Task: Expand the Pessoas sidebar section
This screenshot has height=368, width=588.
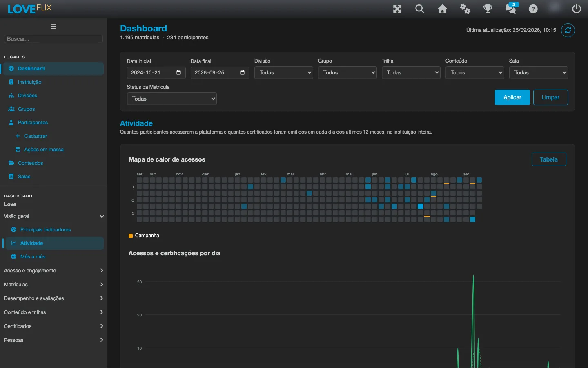Action: [53, 340]
